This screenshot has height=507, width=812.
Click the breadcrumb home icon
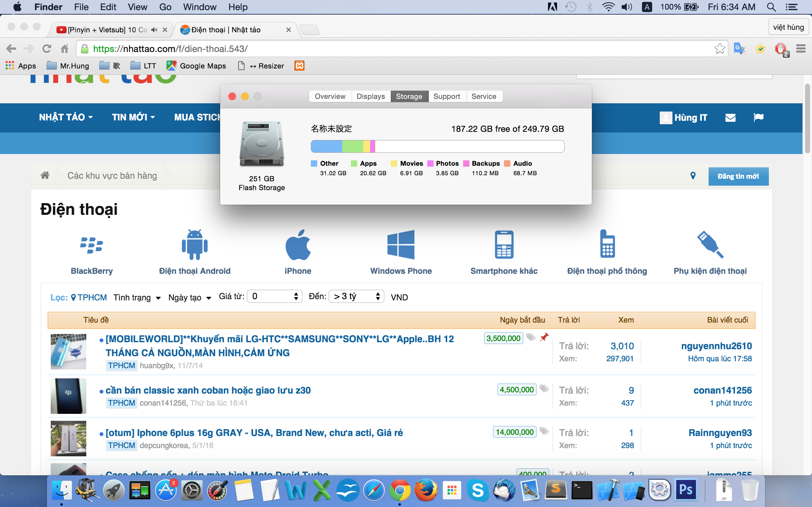click(45, 175)
